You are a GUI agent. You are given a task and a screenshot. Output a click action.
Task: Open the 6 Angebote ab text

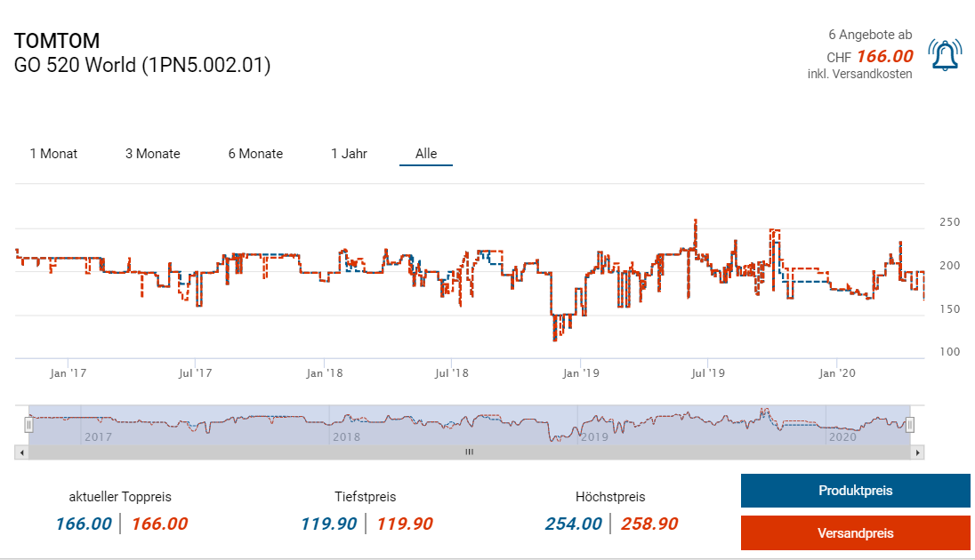(869, 35)
